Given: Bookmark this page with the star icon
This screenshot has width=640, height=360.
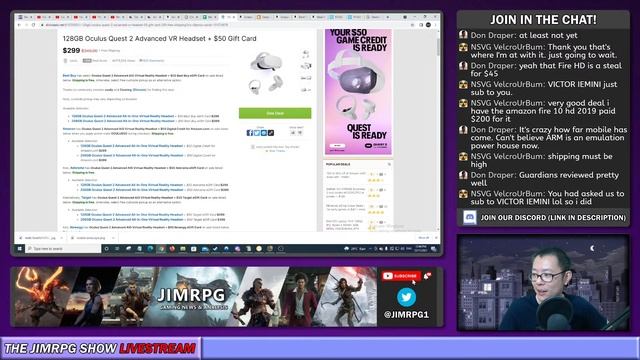Looking at the screenshot, I should [x=412, y=25].
